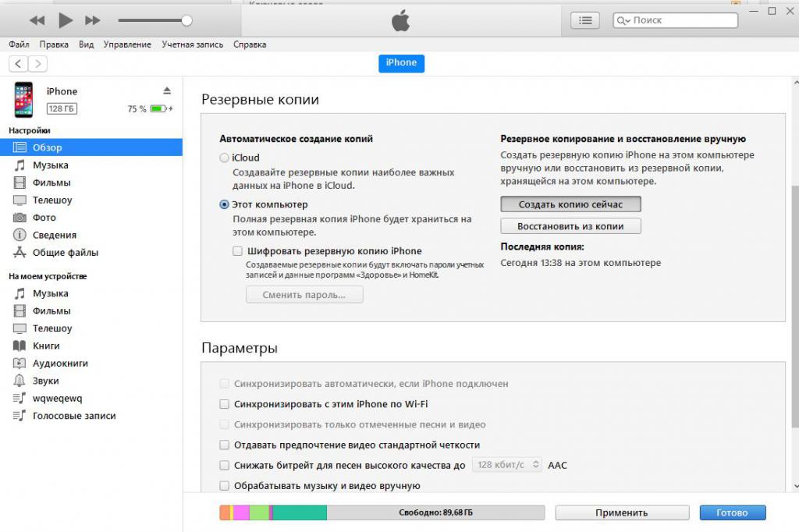
Task: Open the Аудиокниги audiobook icon
Action: pos(20,364)
